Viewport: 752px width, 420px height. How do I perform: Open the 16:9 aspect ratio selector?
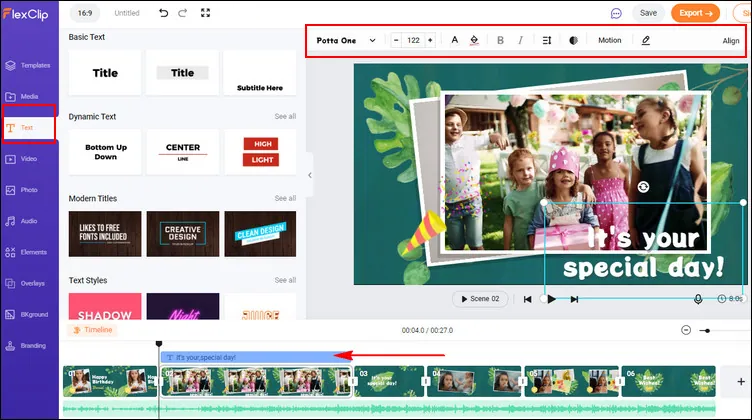pos(85,13)
